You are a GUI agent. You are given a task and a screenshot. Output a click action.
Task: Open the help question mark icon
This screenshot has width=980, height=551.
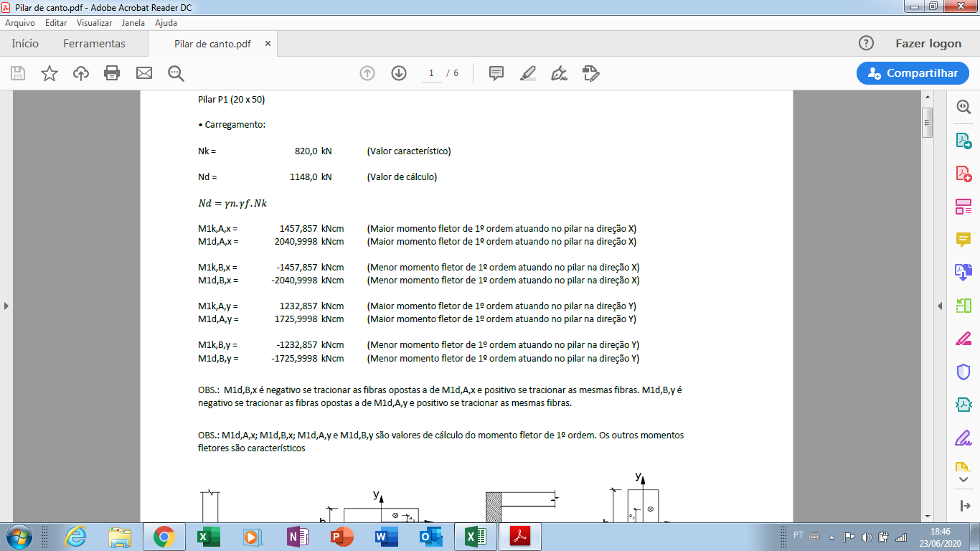click(x=866, y=43)
